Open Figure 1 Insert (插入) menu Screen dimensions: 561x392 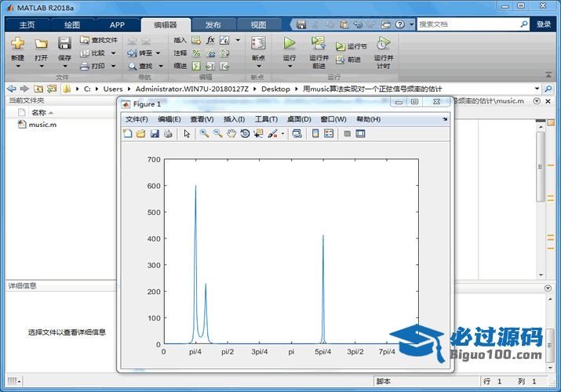point(234,119)
